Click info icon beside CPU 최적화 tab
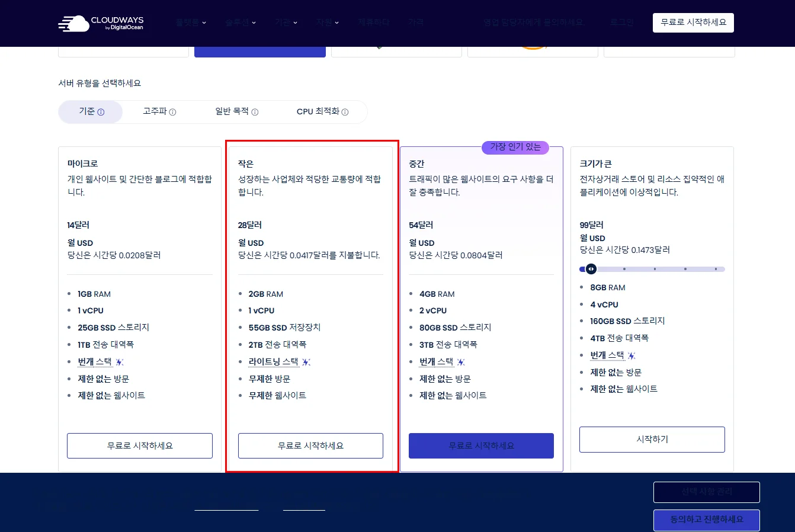This screenshot has height=532, width=795. (345, 112)
